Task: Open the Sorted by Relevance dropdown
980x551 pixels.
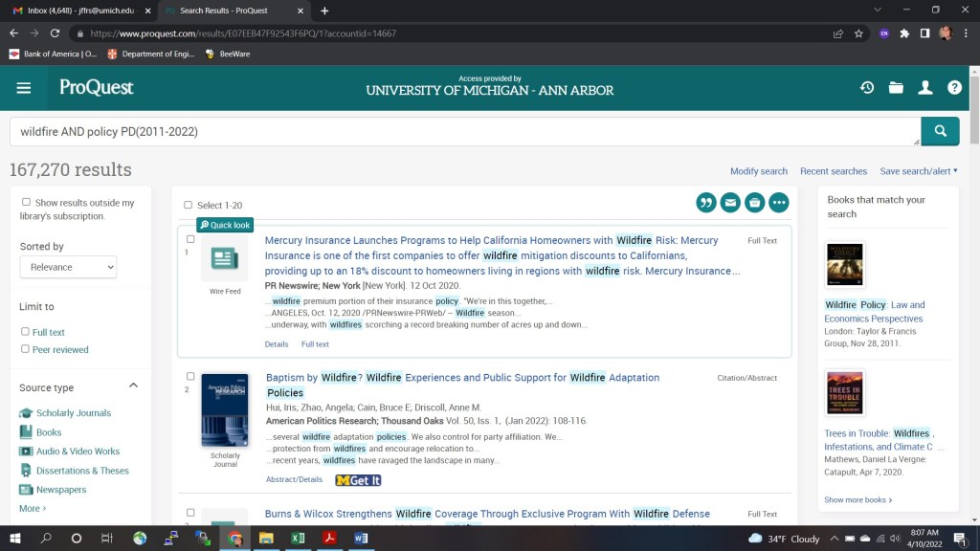Action: point(68,267)
